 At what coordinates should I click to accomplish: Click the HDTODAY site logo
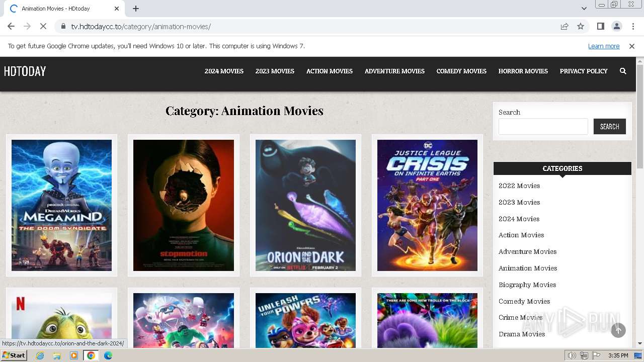coord(25,71)
